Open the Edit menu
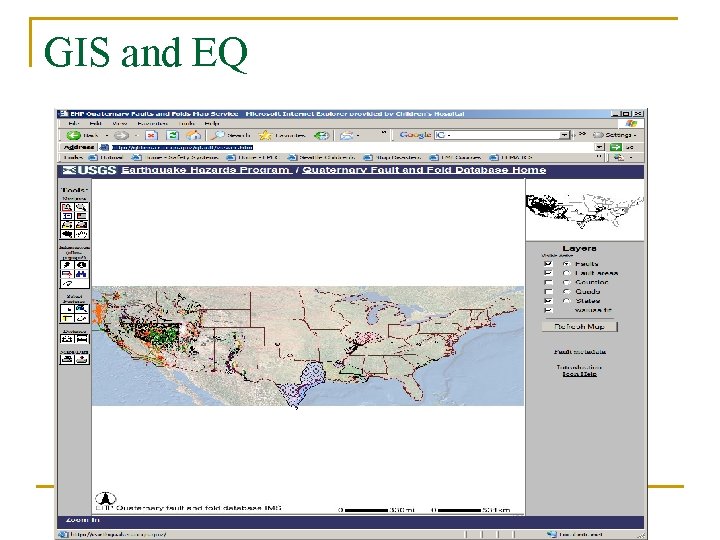The width and height of the screenshot is (720, 540). tap(96, 124)
